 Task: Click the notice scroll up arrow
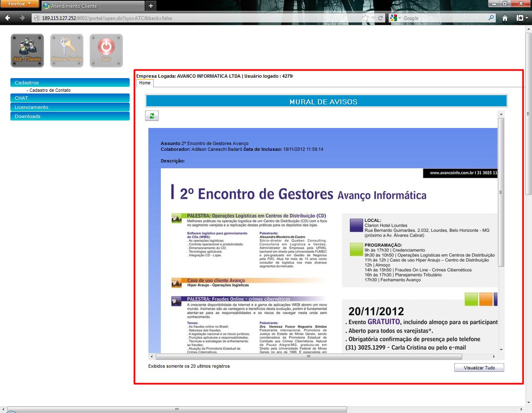point(501,114)
